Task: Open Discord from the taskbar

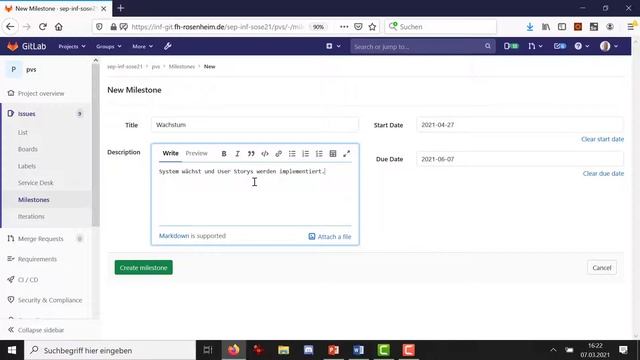Action: coord(309,350)
